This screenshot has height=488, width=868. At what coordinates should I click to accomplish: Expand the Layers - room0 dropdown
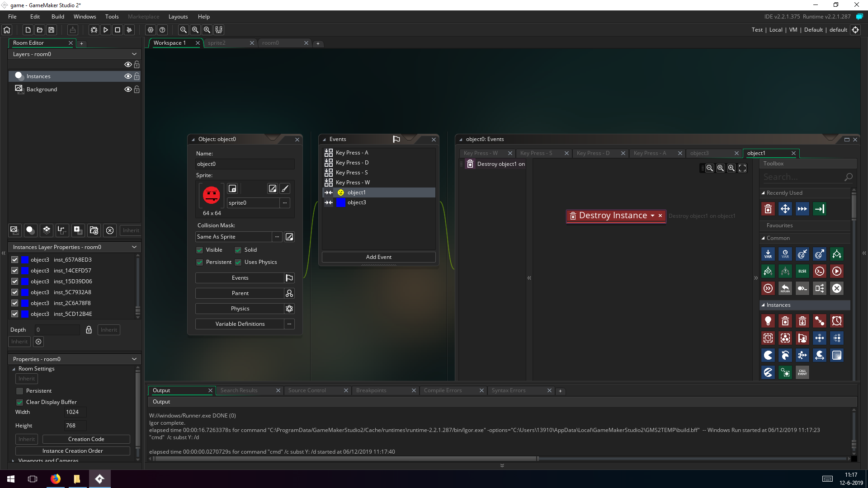point(134,54)
